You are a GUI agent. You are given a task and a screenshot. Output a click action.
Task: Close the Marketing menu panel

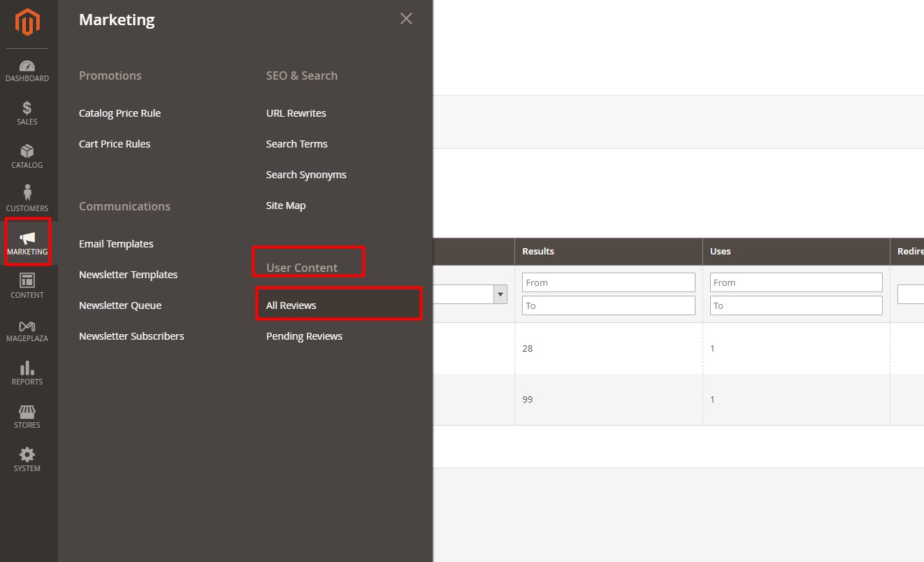pos(406,19)
